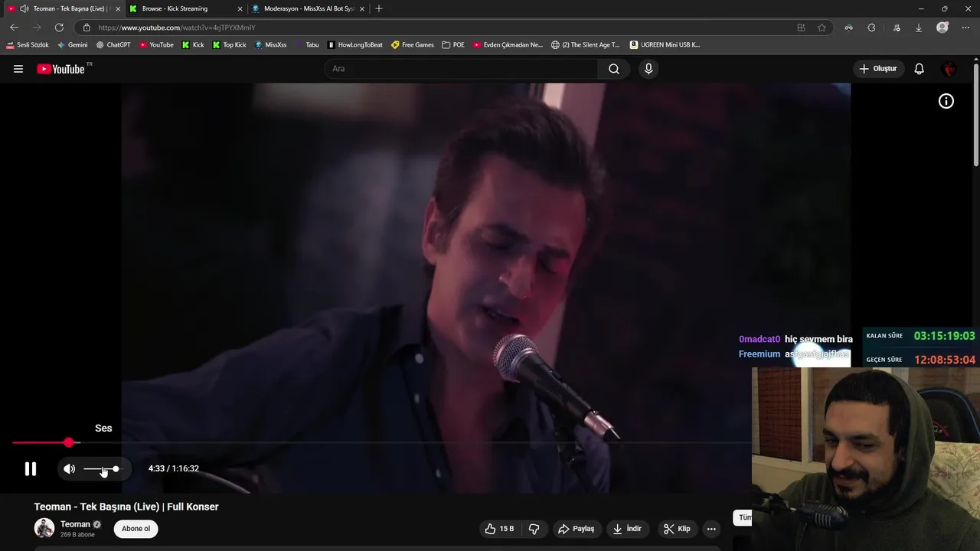Screen dimensions: 980x551
Task: Open browser downloads icon
Action: point(919,28)
